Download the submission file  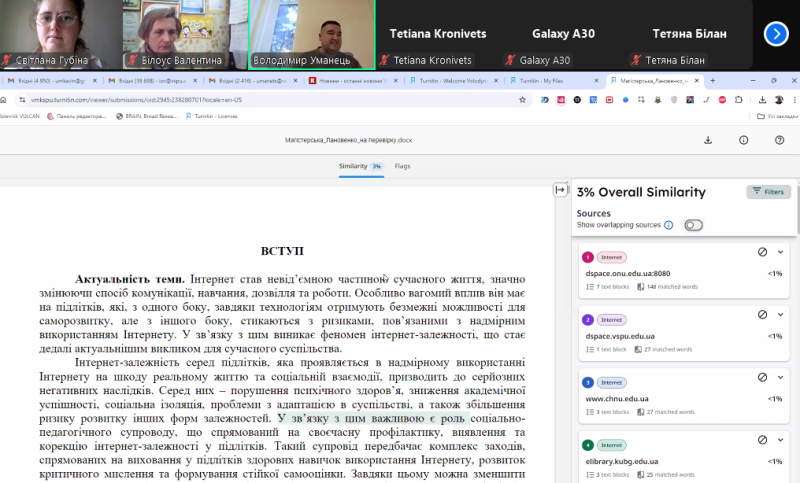tap(708, 140)
